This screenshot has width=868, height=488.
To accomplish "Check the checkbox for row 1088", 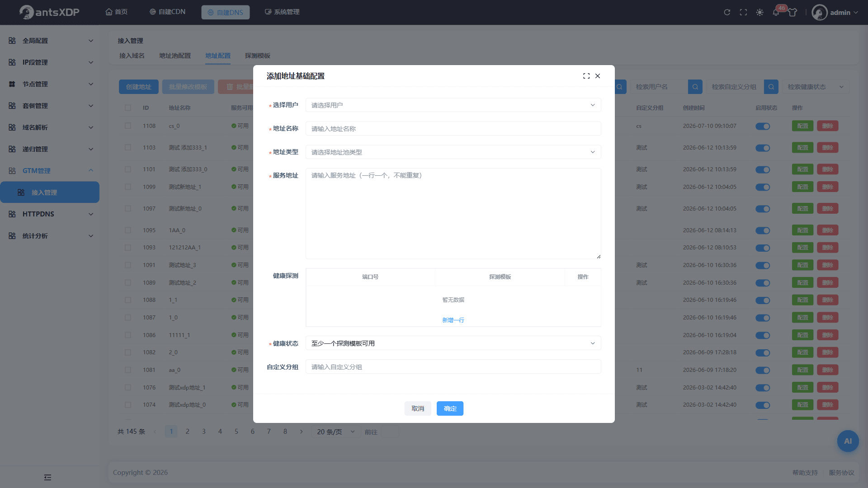I will point(128,300).
